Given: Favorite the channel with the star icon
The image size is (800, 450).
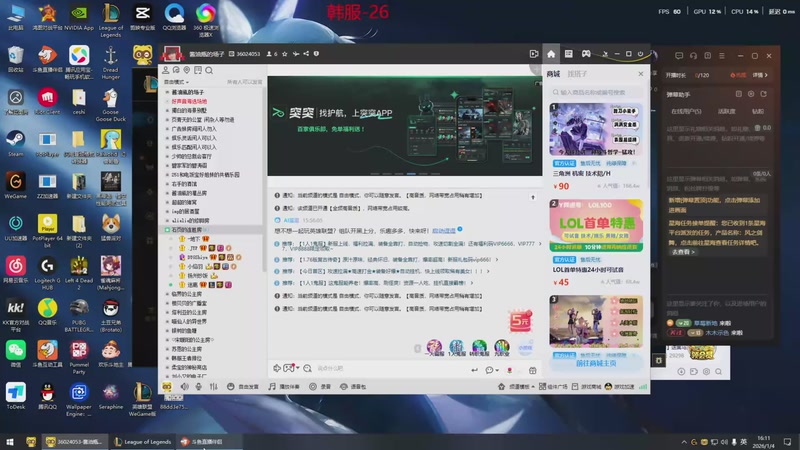Looking at the screenshot, I should pyautogui.click(x=285, y=54).
